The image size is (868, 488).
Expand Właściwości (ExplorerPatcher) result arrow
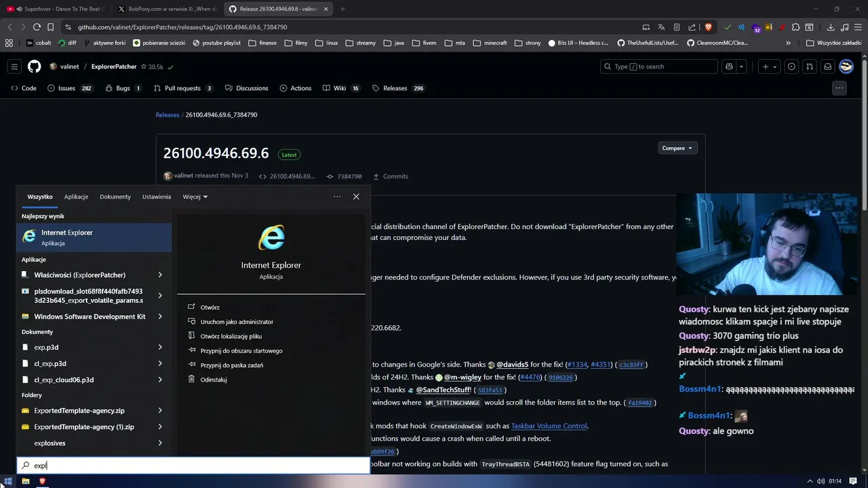click(x=160, y=274)
